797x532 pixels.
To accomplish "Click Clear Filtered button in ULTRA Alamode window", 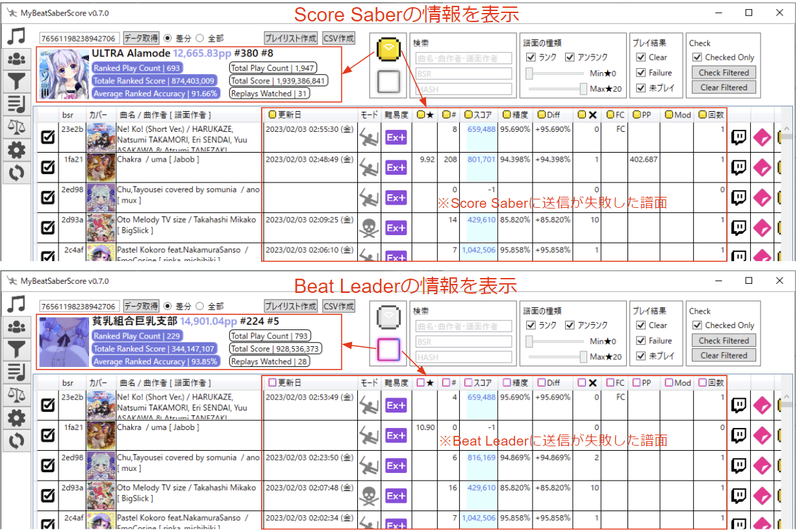I will [x=724, y=88].
